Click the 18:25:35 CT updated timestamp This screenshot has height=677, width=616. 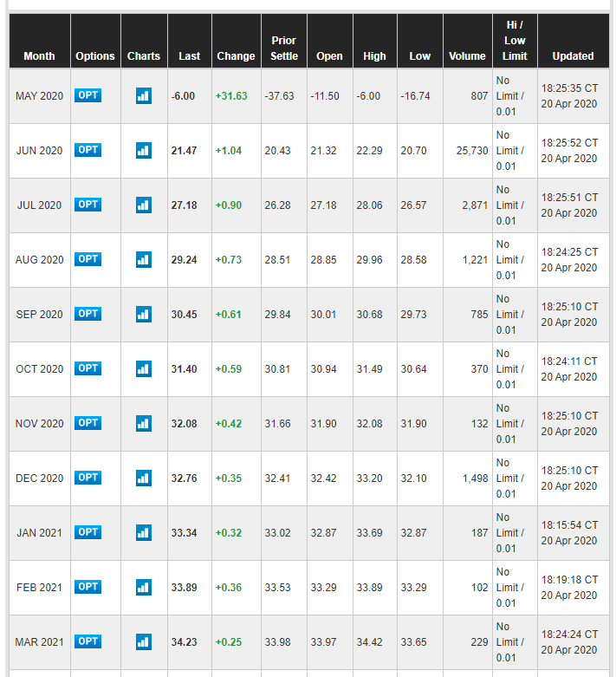(x=570, y=88)
